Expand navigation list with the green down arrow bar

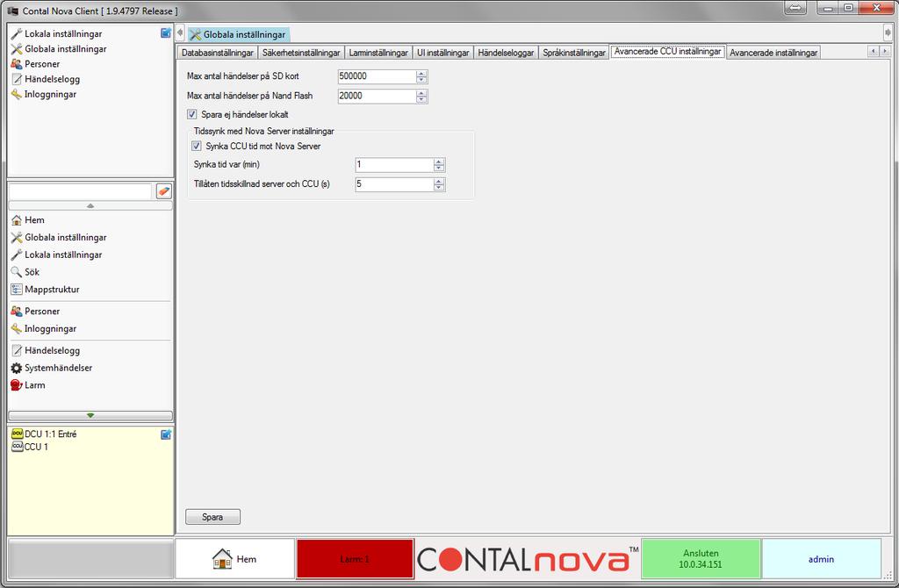click(x=90, y=415)
